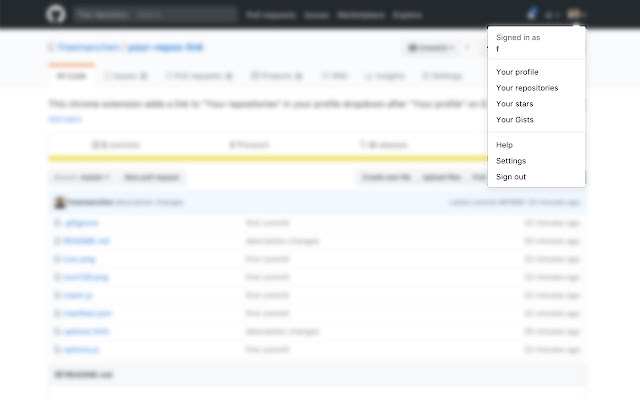Open Settings from the profile dropdown
Screen dimensions: 640x400
(511, 161)
